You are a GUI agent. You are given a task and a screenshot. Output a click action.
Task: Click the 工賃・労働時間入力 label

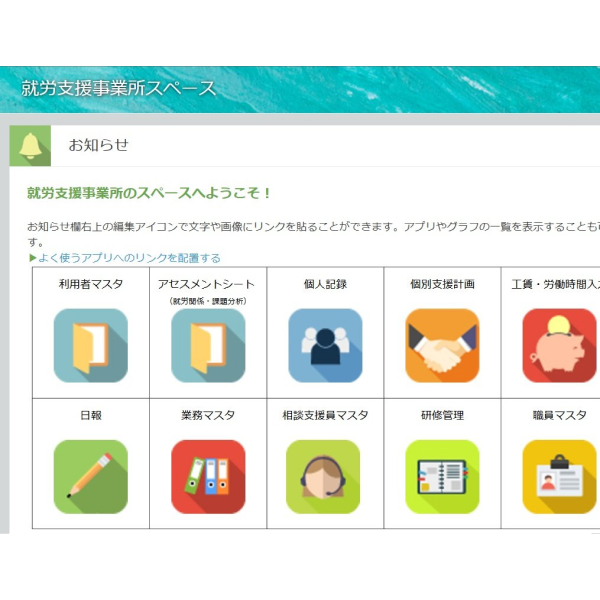[x=556, y=284]
